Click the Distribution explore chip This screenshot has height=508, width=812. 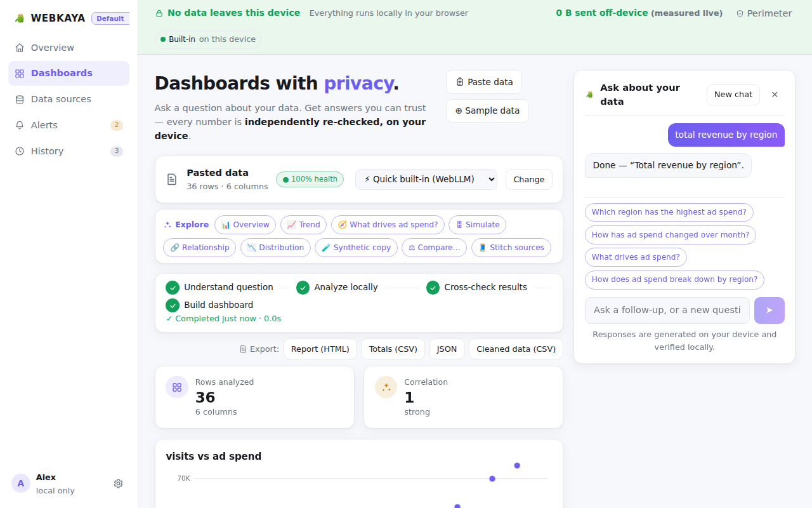coord(275,248)
